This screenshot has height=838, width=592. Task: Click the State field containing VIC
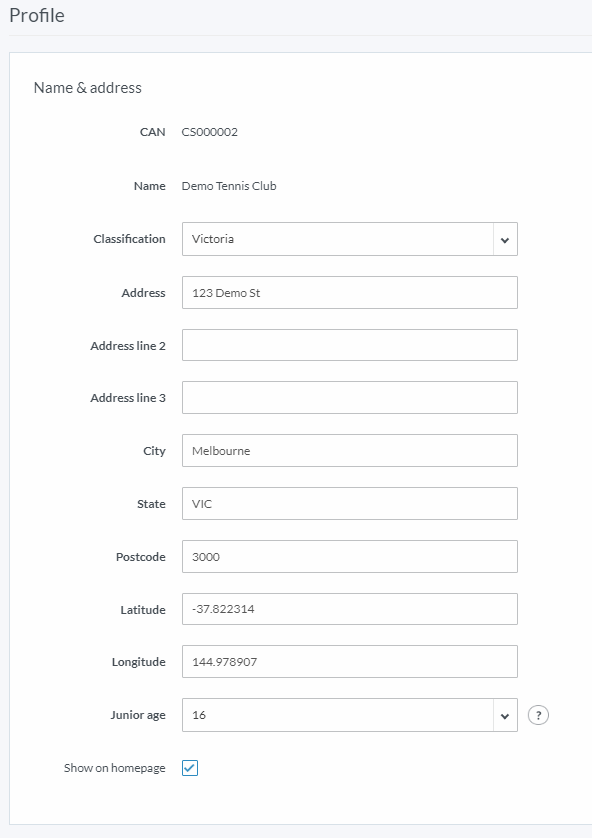tap(349, 503)
